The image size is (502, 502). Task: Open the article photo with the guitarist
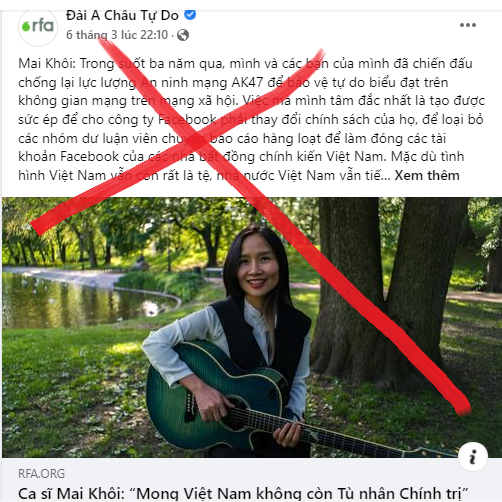click(x=252, y=327)
